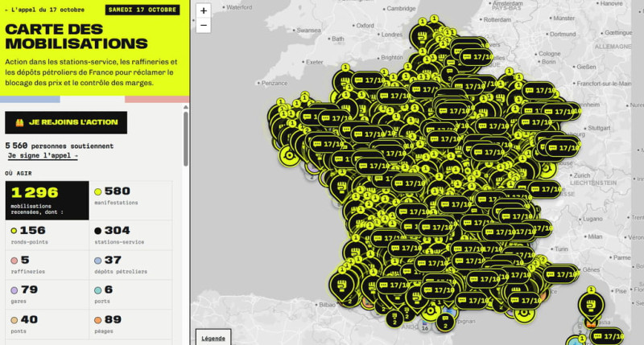Filter map by 156 ronds-points
This screenshot has width=644, height=345.
click(x=47, y=235)
